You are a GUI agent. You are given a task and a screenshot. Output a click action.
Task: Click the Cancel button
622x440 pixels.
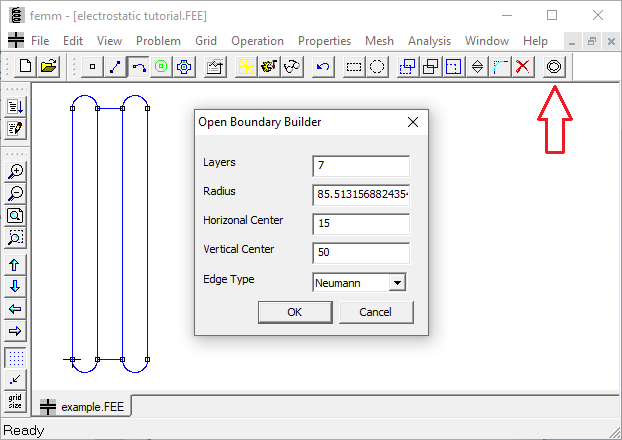point(376,312)
